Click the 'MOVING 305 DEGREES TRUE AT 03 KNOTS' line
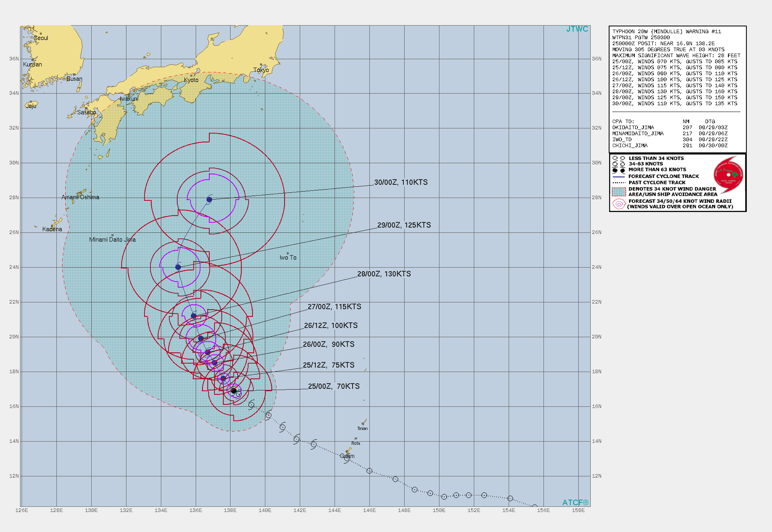772x532 pixels. pos(668,50)
